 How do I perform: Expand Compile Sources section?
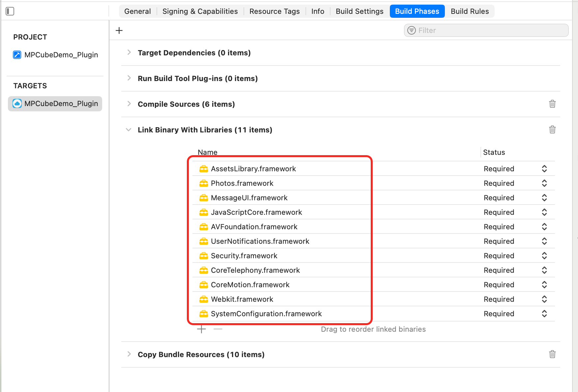coord(129,104)
